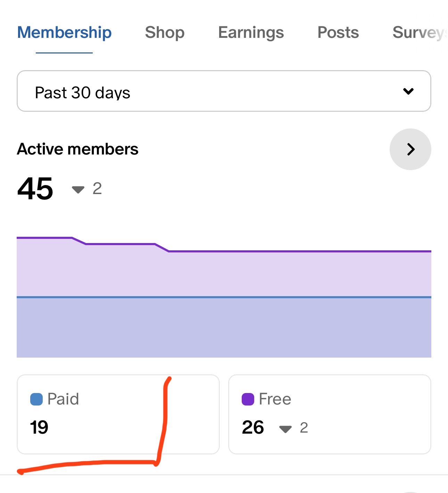Click the purple Free legend swatch

coord(248,399)
